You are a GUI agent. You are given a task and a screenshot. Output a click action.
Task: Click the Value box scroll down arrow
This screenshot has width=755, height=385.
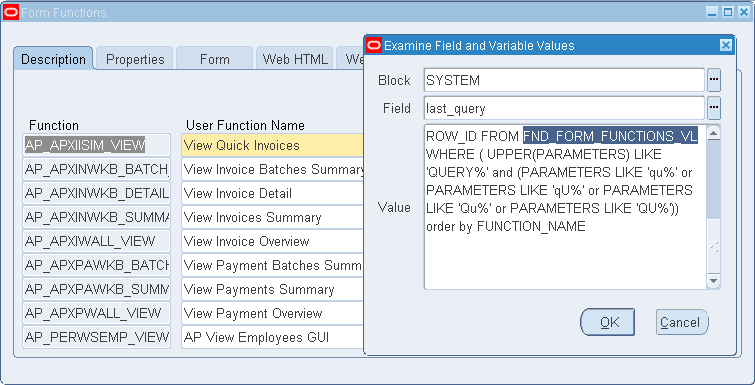tap(714, 281)
